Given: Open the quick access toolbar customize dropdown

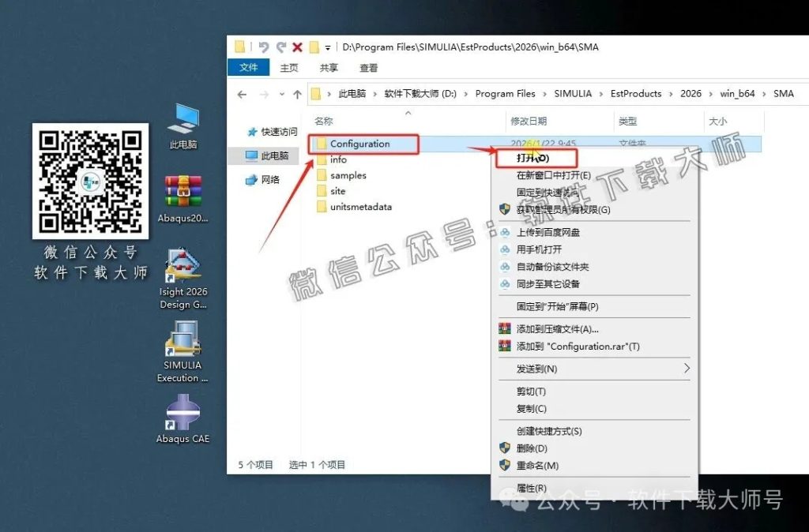Looking at the screenshot, I should (327, 46).
